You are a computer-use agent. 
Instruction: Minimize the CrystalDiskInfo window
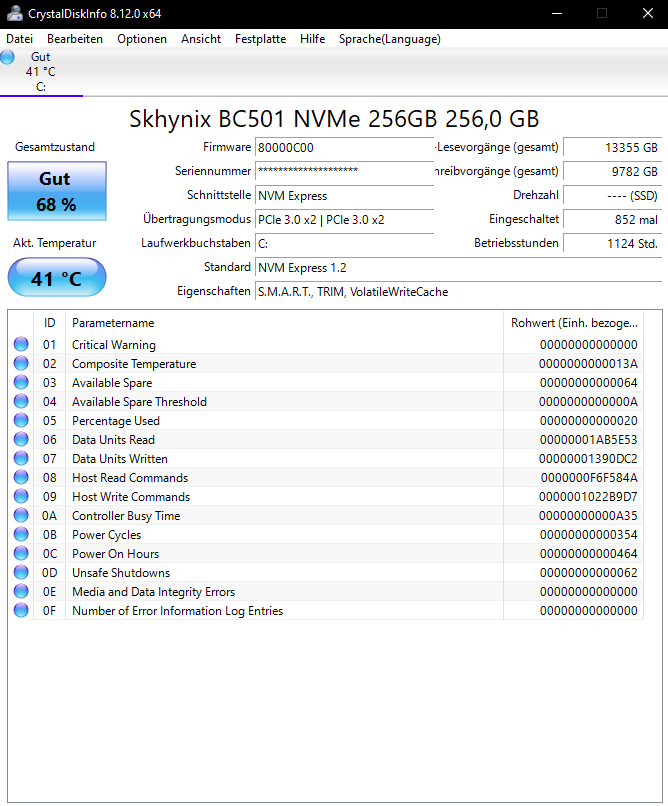(x=557, y=13)
